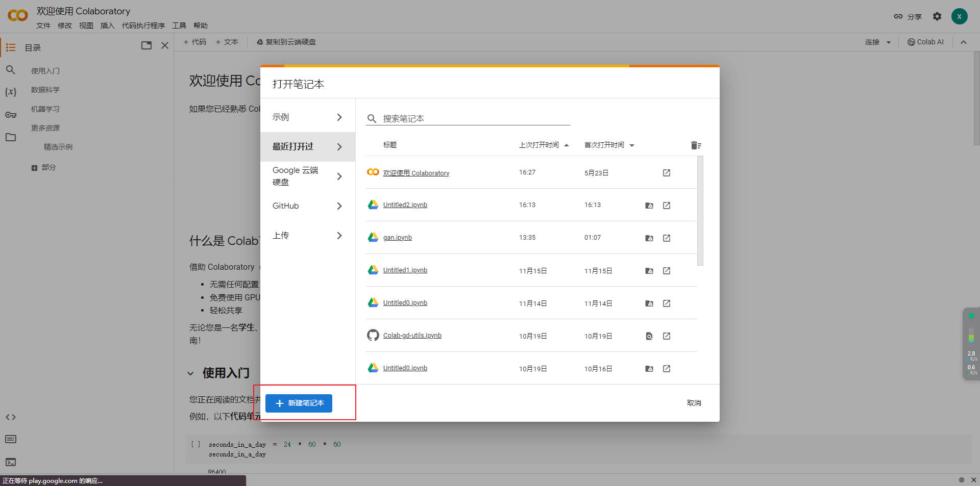Click 取消 to close dialog
This screenshot has height=486, width=980.
pos(694,403)
